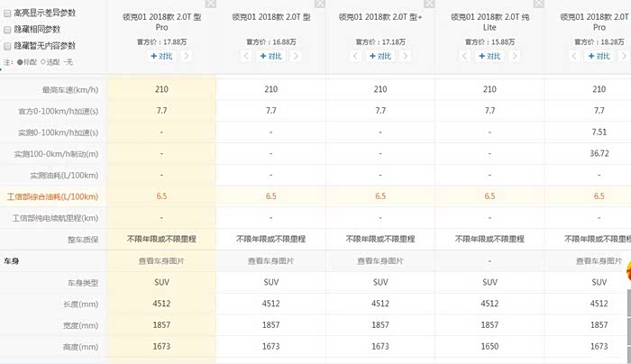This screenshot has height=364, width=631.
Task: Click 对比 for the 2.0T 型+ model
Action: (x=380, y=56)
